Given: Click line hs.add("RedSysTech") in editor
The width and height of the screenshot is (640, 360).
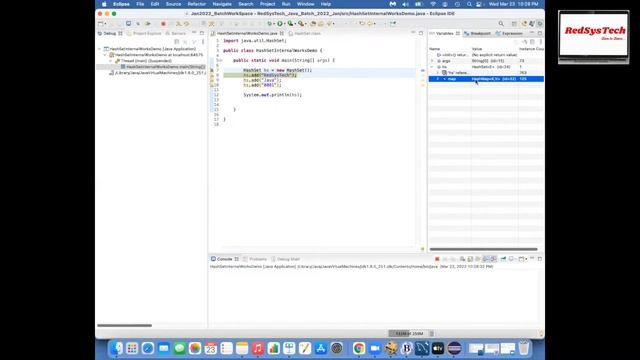Looking at the screenshot, I should pos(270,75).
